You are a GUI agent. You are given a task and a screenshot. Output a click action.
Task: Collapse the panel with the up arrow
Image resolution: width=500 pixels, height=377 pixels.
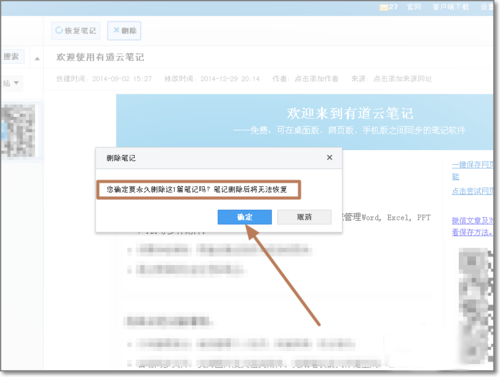pos(37,59)
